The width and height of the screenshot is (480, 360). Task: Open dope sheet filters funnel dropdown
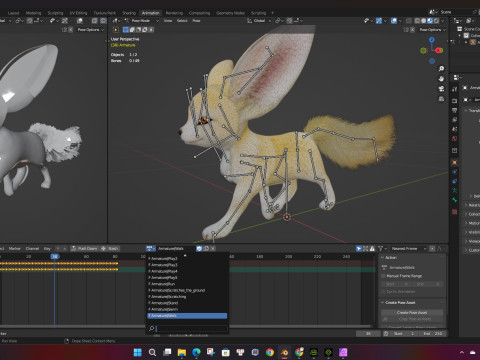pyautogui.click(x=382, y=249)
